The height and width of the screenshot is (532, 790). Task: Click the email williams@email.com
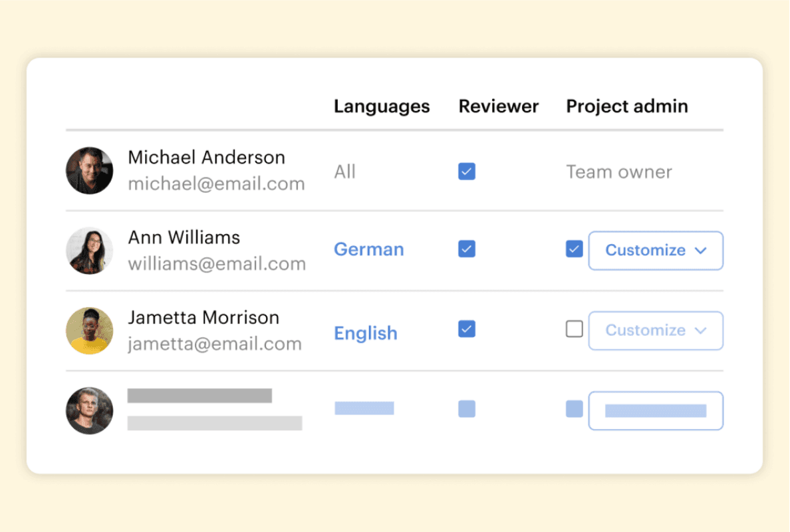point(217,264)
